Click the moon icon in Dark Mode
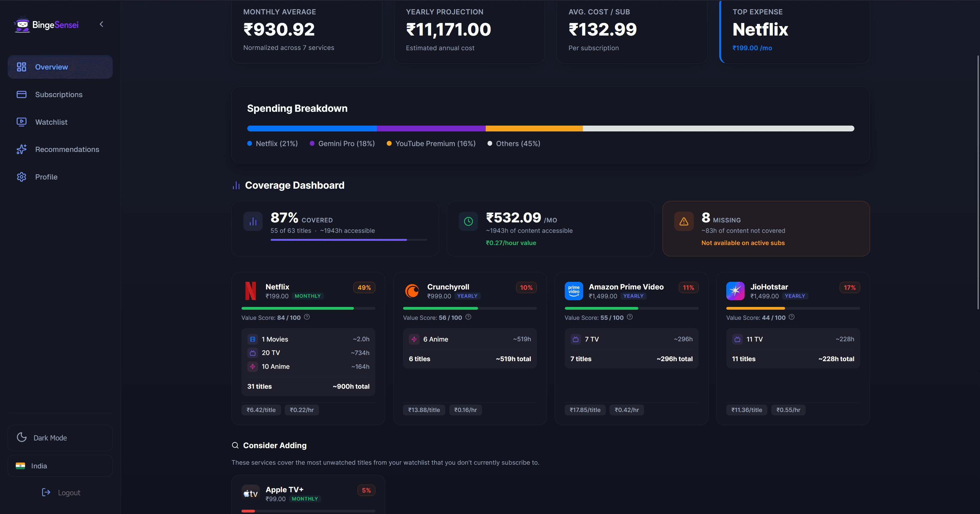This screenshot has width=980, height=514. tap(22, 437)
